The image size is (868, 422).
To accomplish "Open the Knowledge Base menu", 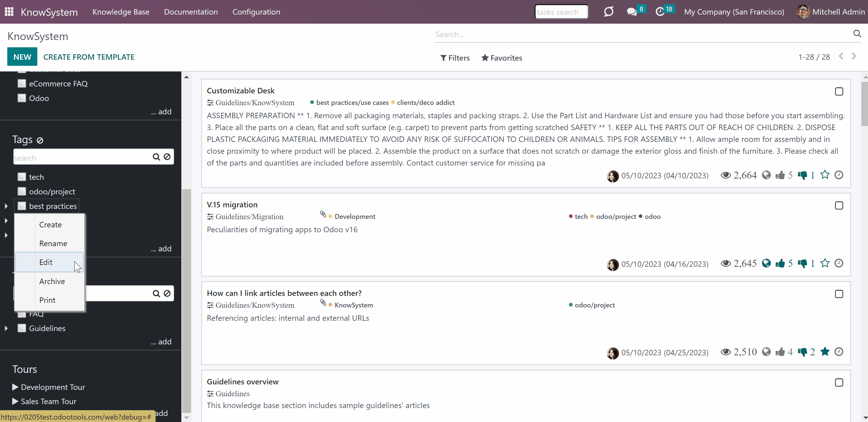I will (121, 12).
